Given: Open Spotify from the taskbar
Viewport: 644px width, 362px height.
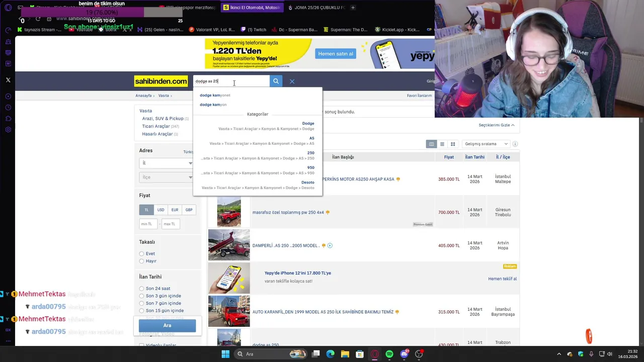Looking at the screenshot, I should (389, 354).
